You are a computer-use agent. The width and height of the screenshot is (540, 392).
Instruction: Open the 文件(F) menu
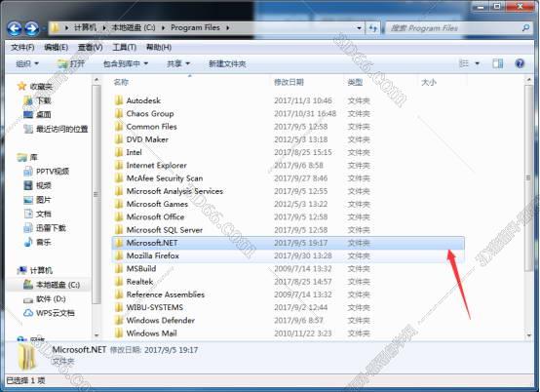(x=22, y=47)
